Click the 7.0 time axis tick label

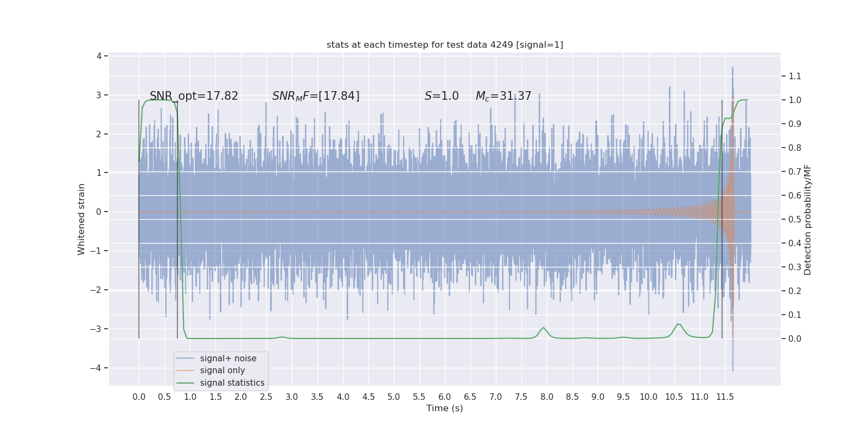click(496, 397)
